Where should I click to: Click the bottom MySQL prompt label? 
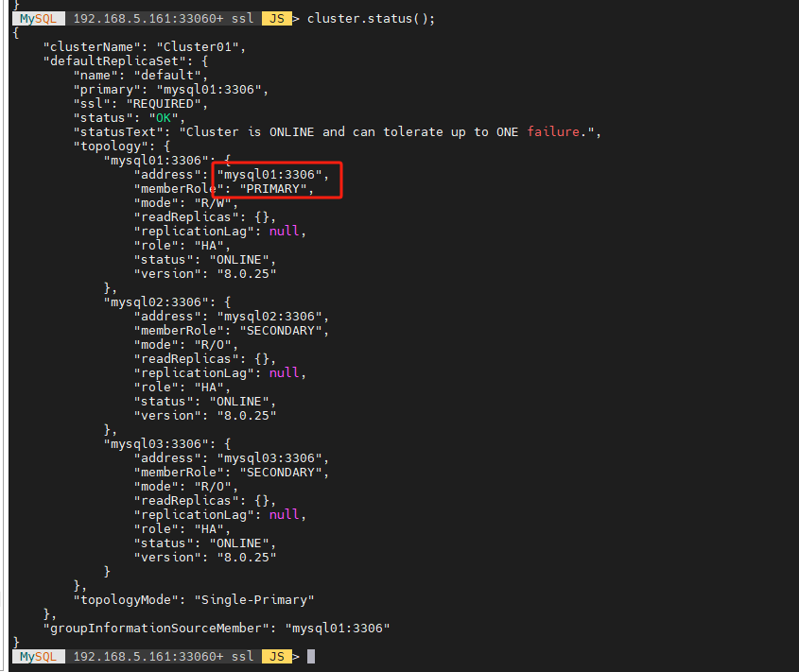pyautogui.click(x=38, y=657)
